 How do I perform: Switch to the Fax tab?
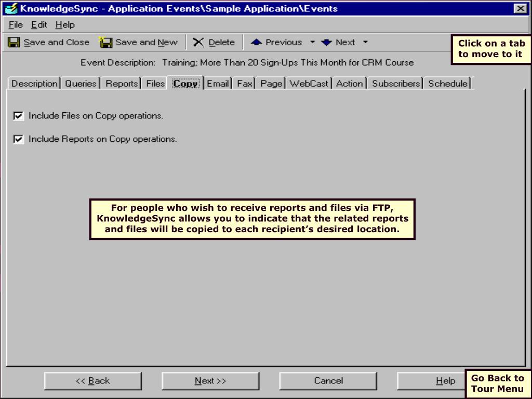(x=245, y=84)
